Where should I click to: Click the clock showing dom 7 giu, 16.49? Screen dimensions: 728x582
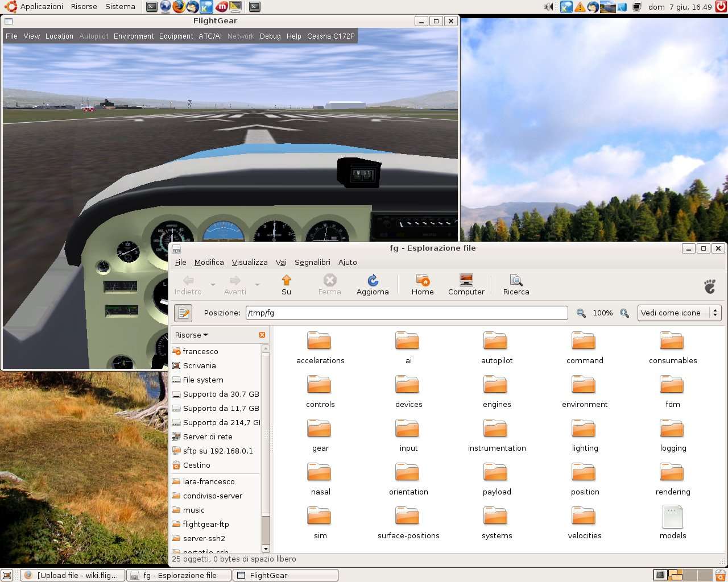coord(680,7)
